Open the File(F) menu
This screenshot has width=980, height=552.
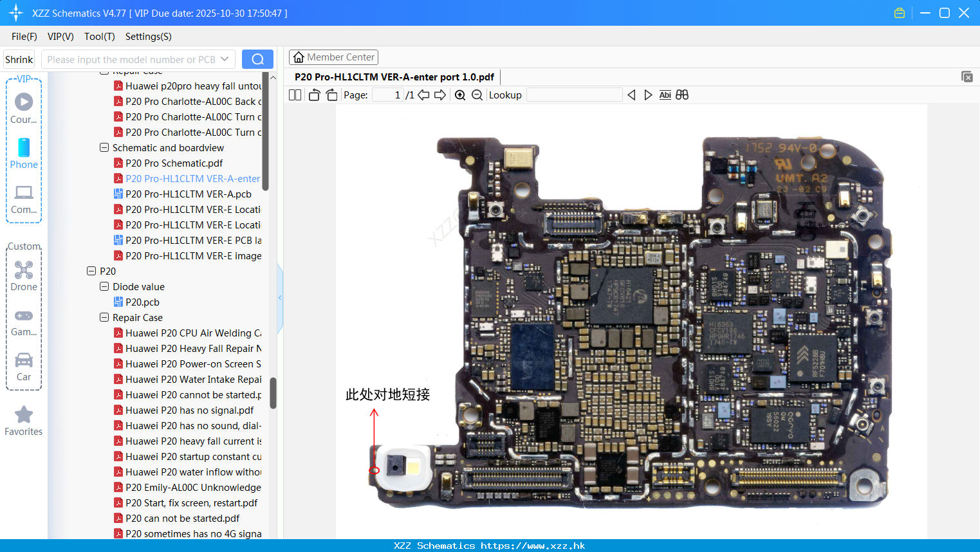[x=24, y=37]
